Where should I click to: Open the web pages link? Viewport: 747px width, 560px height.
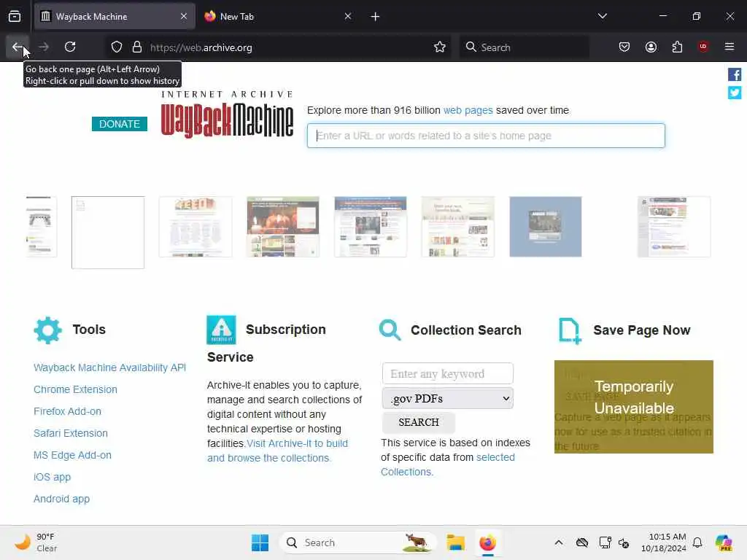[x=468, y=111]
